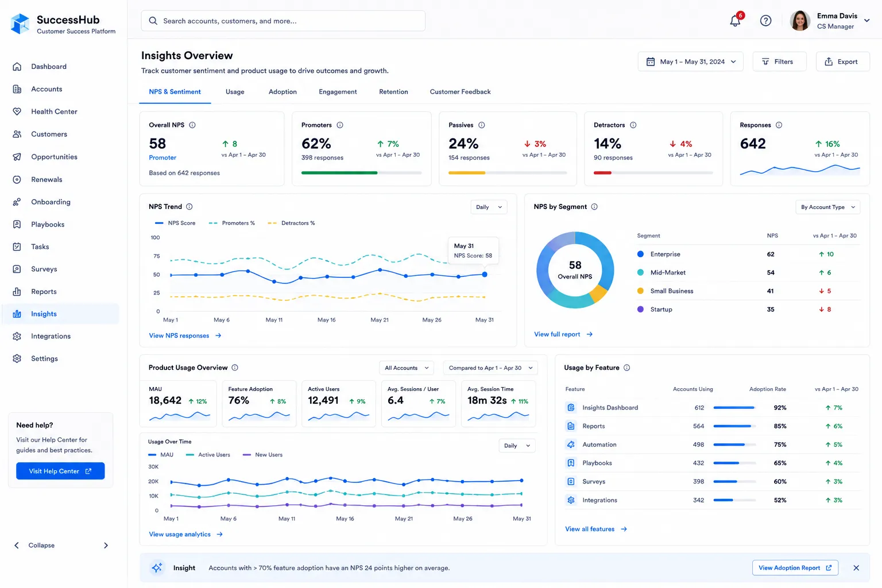Click the Reports feature row icon

tap(571, 426)
